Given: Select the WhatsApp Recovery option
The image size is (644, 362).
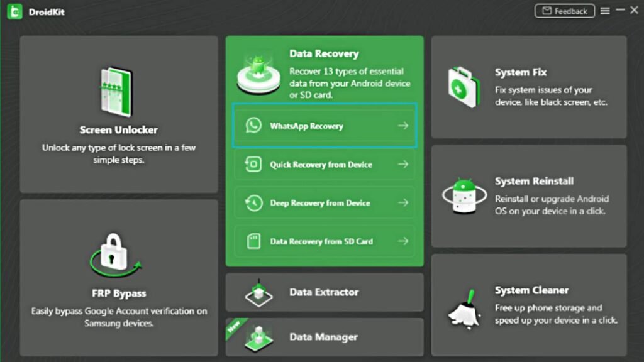Looking at the screenshot, I should tap(325, 126).
